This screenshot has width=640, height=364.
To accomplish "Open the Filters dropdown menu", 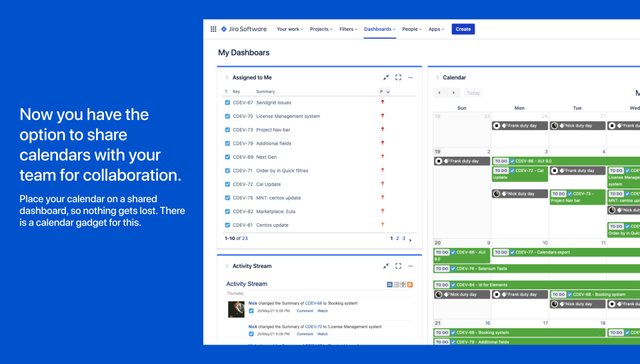I will [x=348, y=29].
